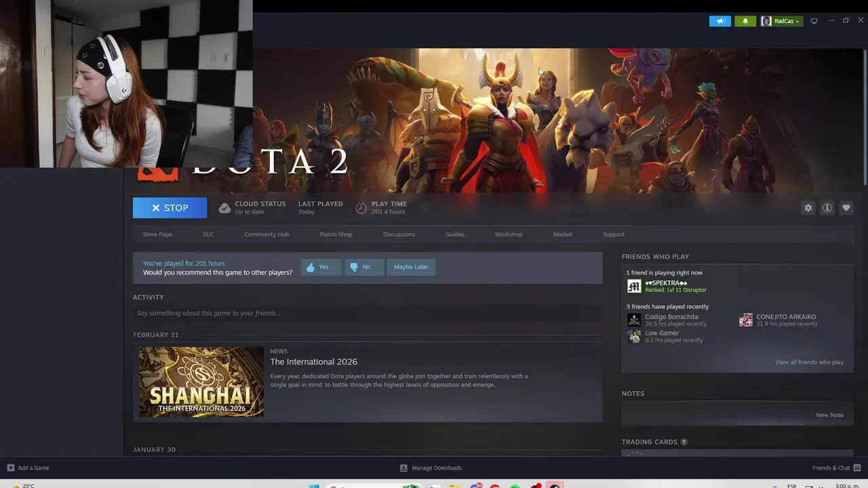Click the NOTES section heading
868x488 pixels.
[x=633, y=394]
